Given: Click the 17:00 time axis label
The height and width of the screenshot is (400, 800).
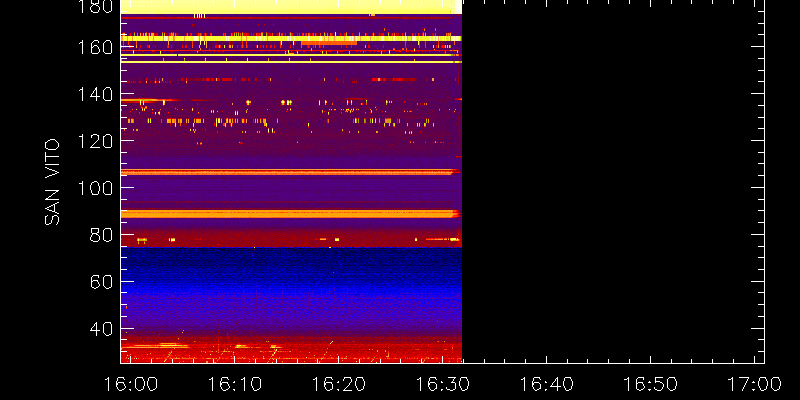Looking at the screenshot, I should (756, 384).
